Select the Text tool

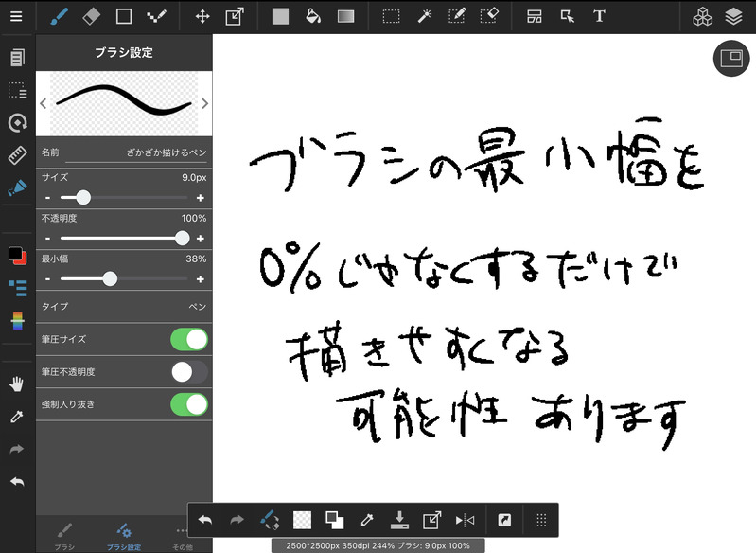tap(599, 16)
